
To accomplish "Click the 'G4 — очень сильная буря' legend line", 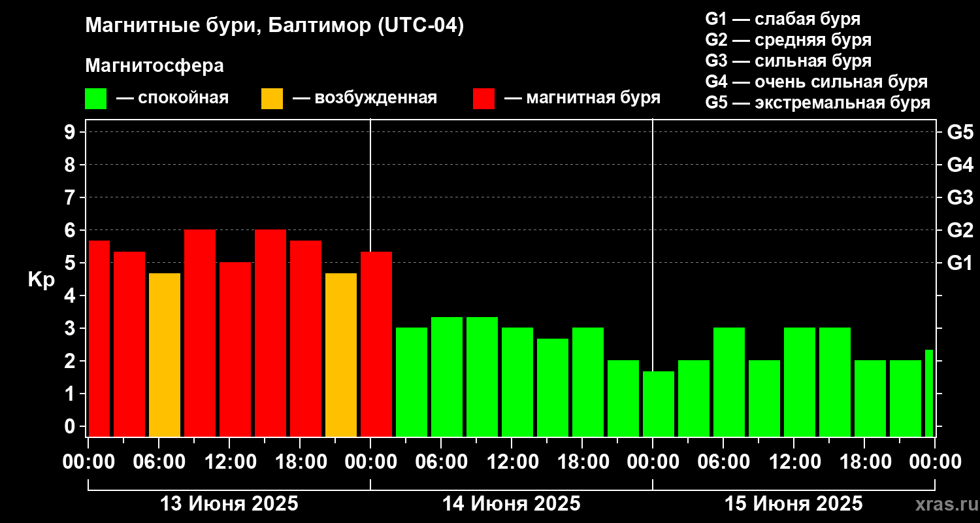I will pyautogui.click(x=816, y=82).
